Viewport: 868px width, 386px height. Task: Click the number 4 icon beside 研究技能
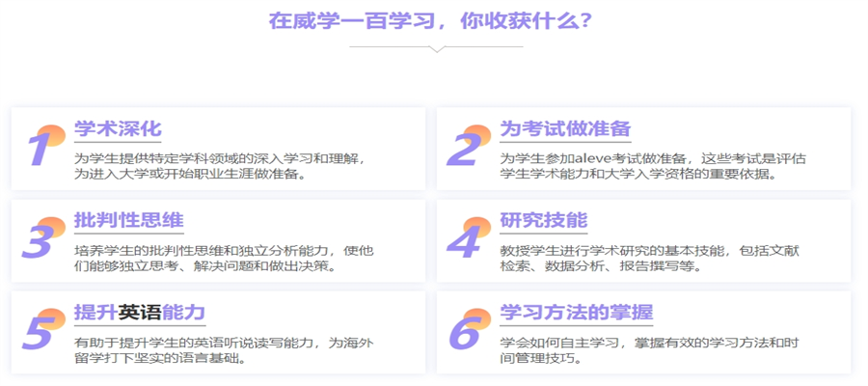[x=469, y=238]
